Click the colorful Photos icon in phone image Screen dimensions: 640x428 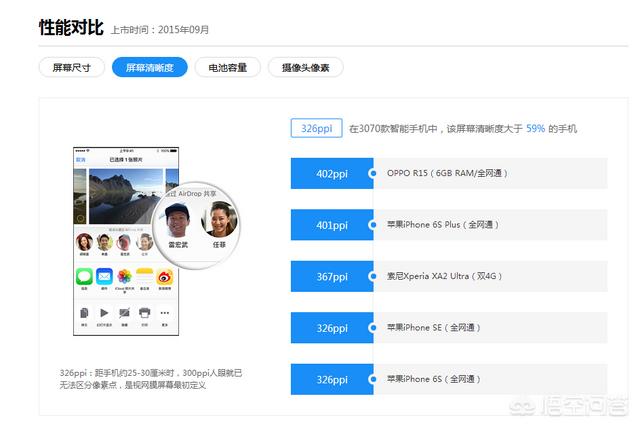click(x=124, y=277)
